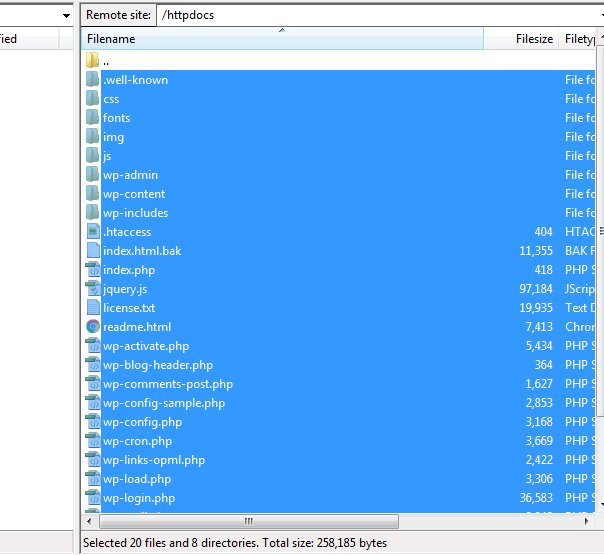
Task: Click the index.html.bak file icon
Action: pos(93,251)
